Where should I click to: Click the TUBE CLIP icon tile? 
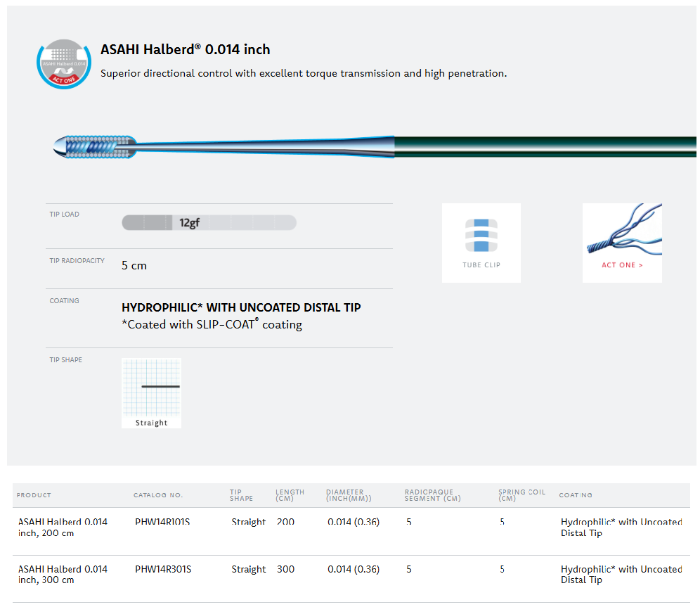click(481, 243)
